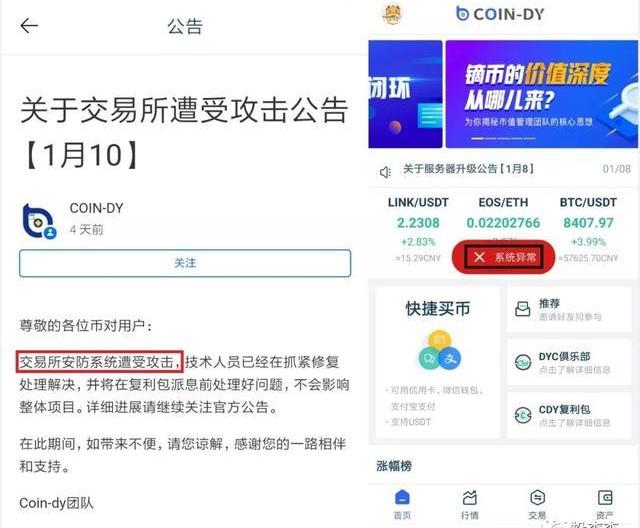This screenshot has width=640, height=528.
Task: Open user profile avatar in app header
Action: click(x=392, y=14)
